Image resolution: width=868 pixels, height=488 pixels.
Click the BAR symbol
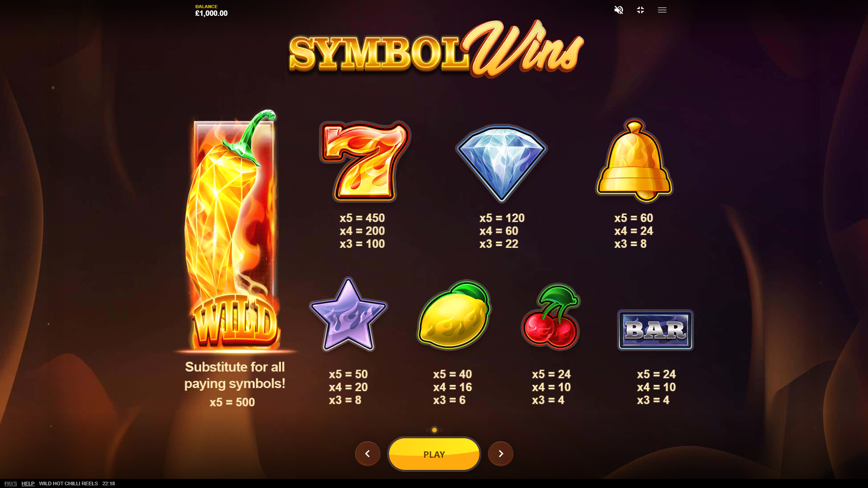pyautogui.click(x=655, y=330)
